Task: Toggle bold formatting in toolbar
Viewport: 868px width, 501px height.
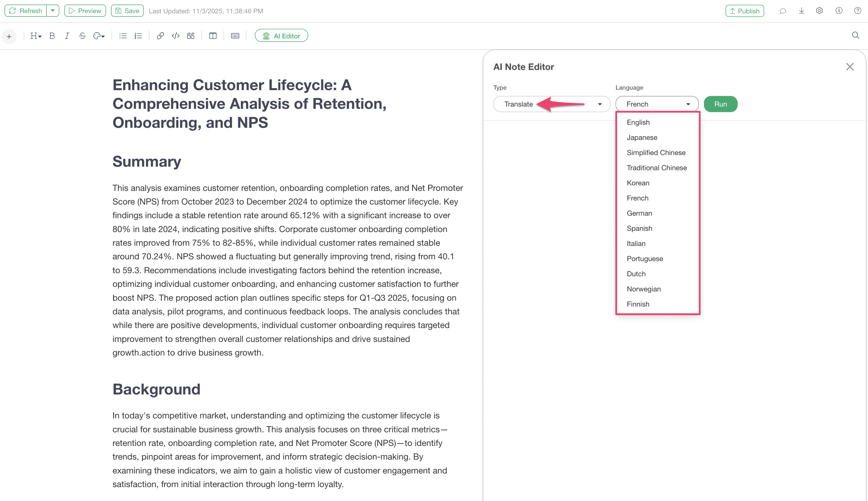Action: point(52,36)
